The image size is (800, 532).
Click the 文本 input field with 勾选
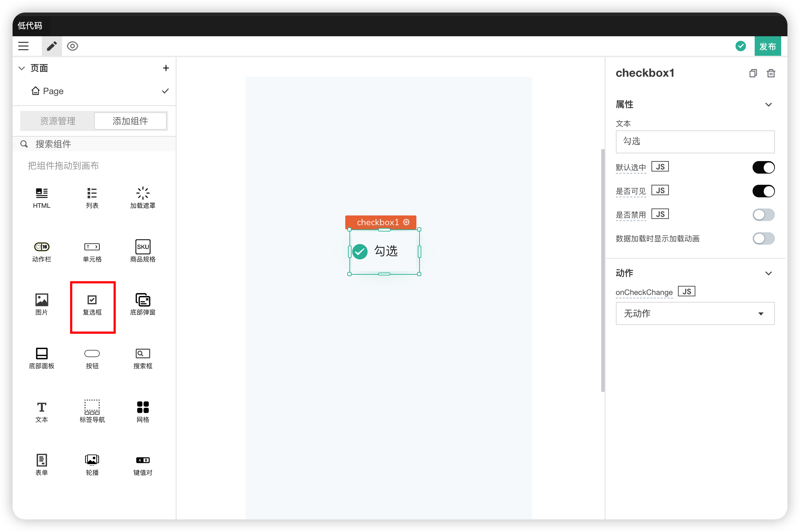(695, 142)
